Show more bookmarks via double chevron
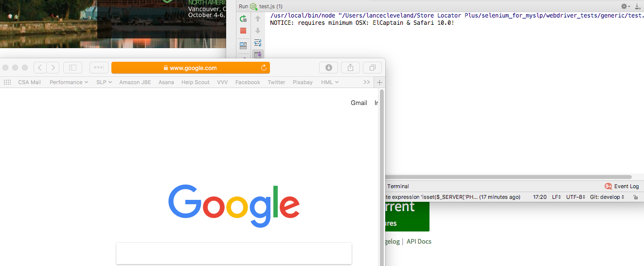644x266 pixels. pyautogui.click(x=367, y=82)
